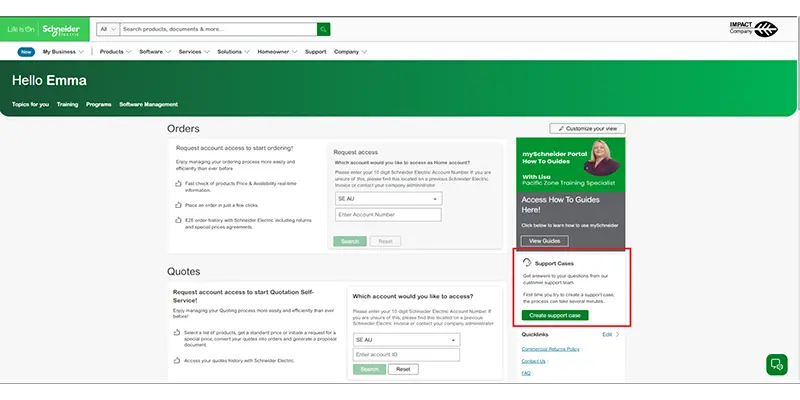The width and height of the screenshot is (800, 400).
Task: Open the Software Management tab
Action: click(148, 104)
